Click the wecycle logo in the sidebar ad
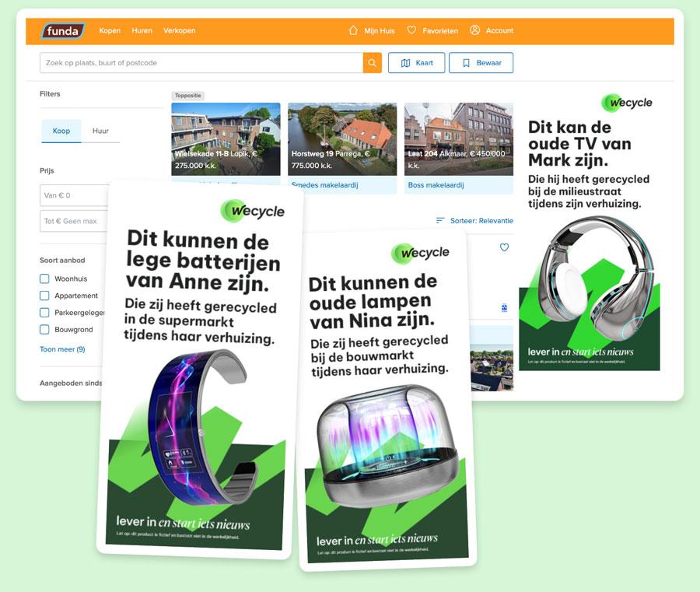The width and height of the screenshot is (700, 592). [627, 103]
